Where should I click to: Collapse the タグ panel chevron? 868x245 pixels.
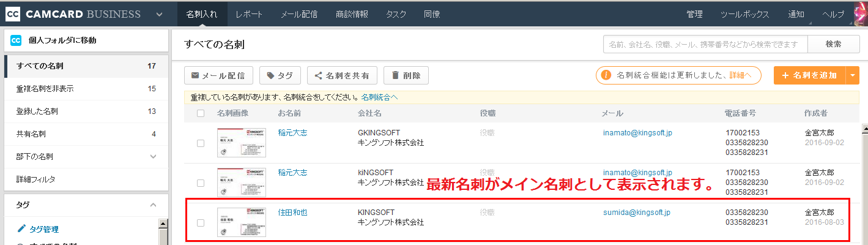(153, 205)
